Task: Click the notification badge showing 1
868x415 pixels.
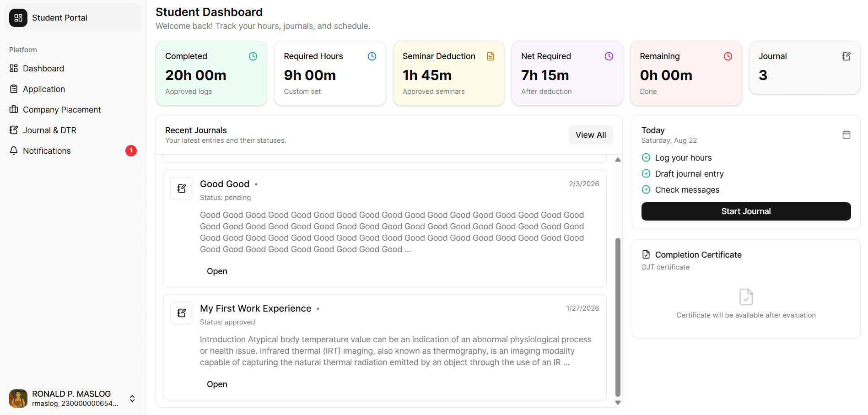Action: coord(131,151)
